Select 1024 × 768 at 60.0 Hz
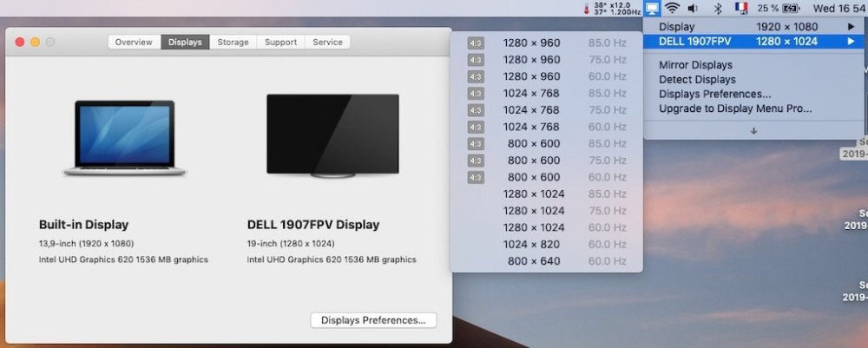This screenshot has width=868, height=348. click(x=546, y=127)
